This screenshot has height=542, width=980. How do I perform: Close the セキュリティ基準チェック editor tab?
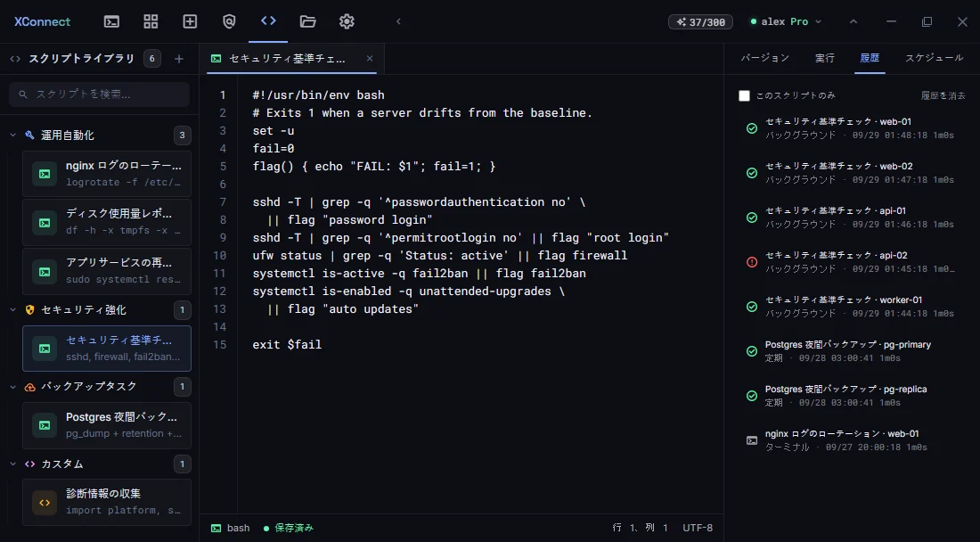[x=370, y=59]
